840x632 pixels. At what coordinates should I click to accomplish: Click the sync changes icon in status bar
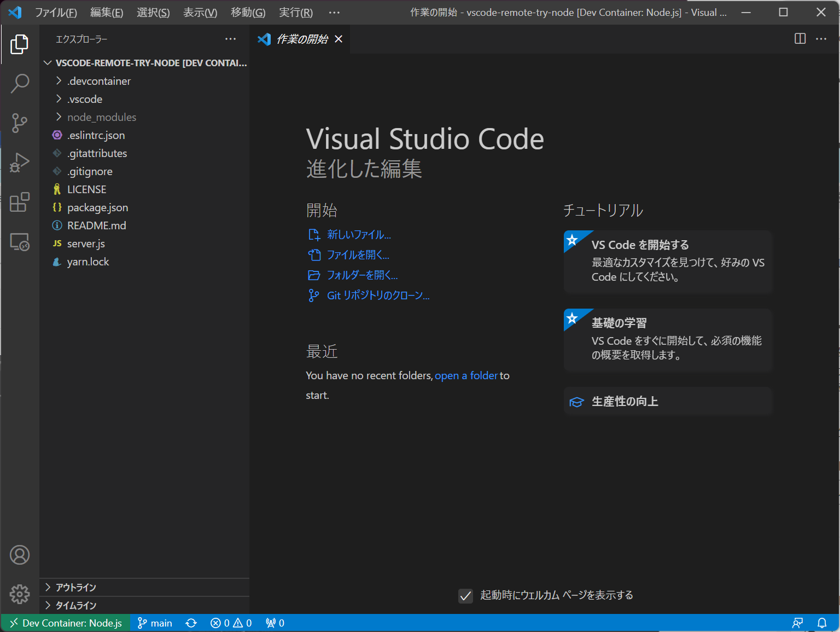tap(191, 623)
